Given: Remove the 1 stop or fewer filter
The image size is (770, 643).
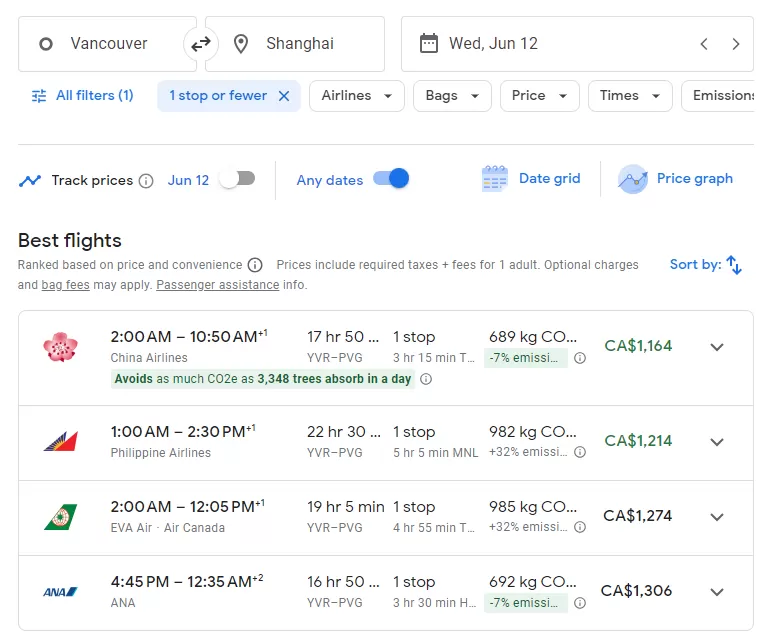Looking at the screenshot, I should 284,96.
